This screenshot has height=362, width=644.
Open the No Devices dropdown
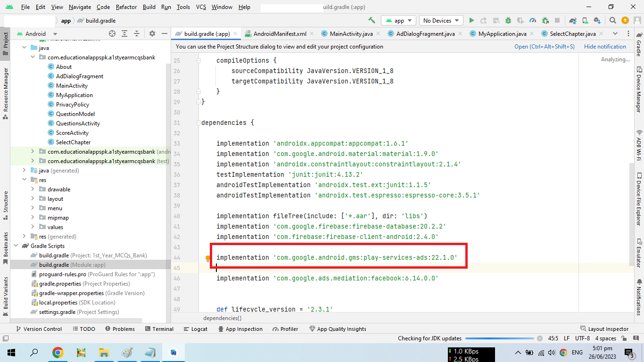[x=440, y=20]
